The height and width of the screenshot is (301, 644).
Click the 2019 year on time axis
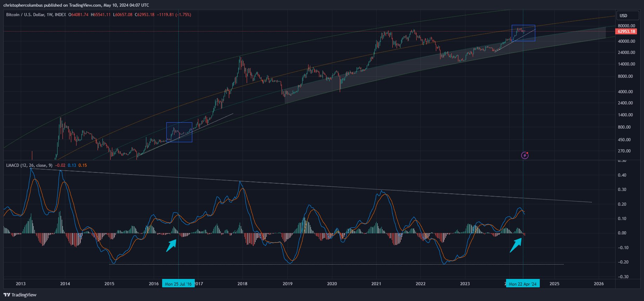(287, 283)
